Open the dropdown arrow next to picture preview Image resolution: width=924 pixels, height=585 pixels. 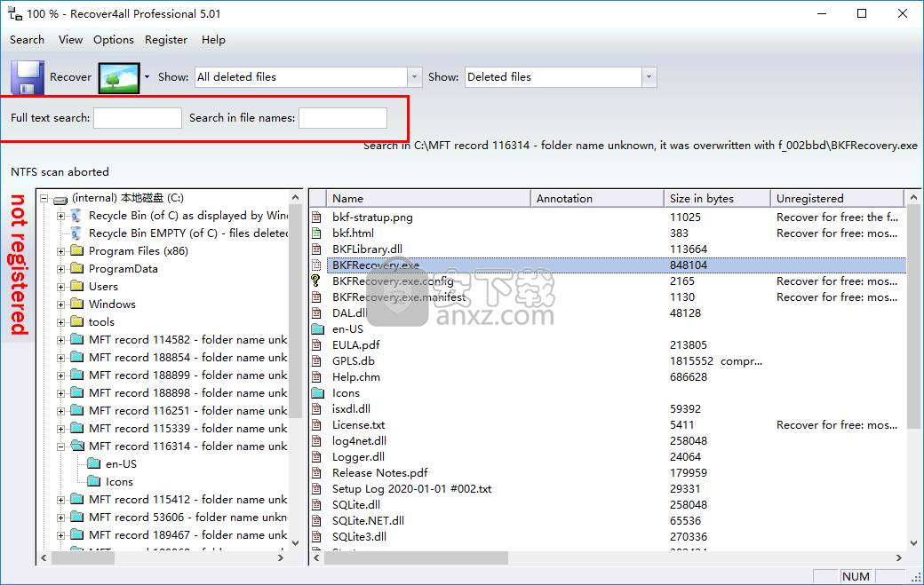pyautogui.click(x=147, y=77)
